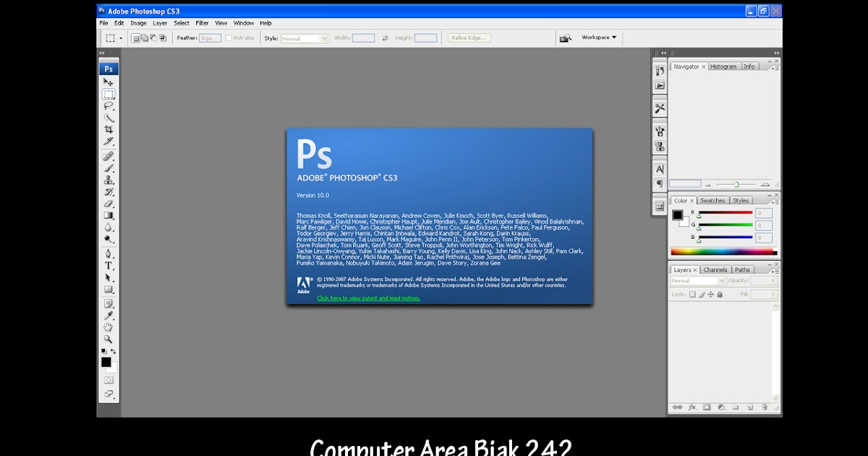
Task: Open the Filter menu
Action: (202, 23)
